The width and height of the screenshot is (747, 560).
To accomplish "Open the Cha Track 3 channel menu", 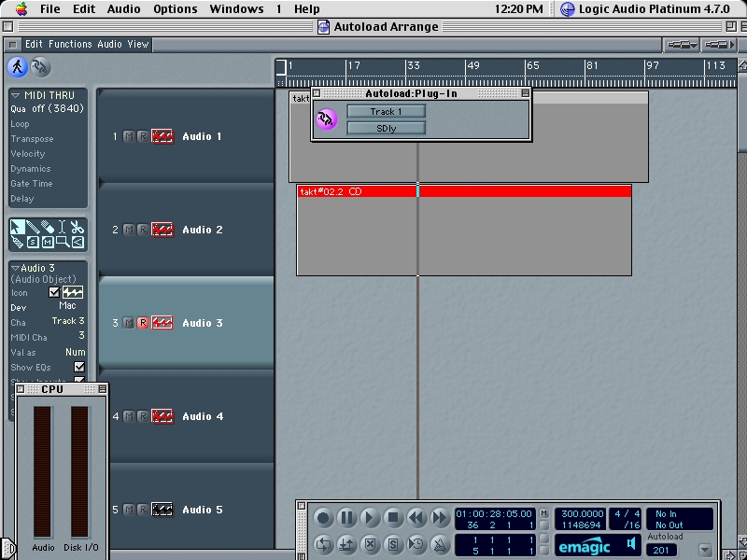I will click(x=67, y=321).
